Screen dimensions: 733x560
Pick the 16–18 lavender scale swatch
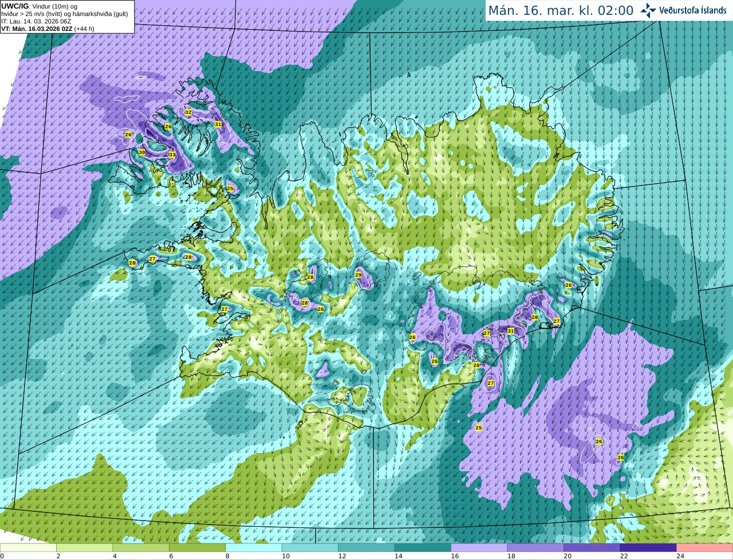479,547
